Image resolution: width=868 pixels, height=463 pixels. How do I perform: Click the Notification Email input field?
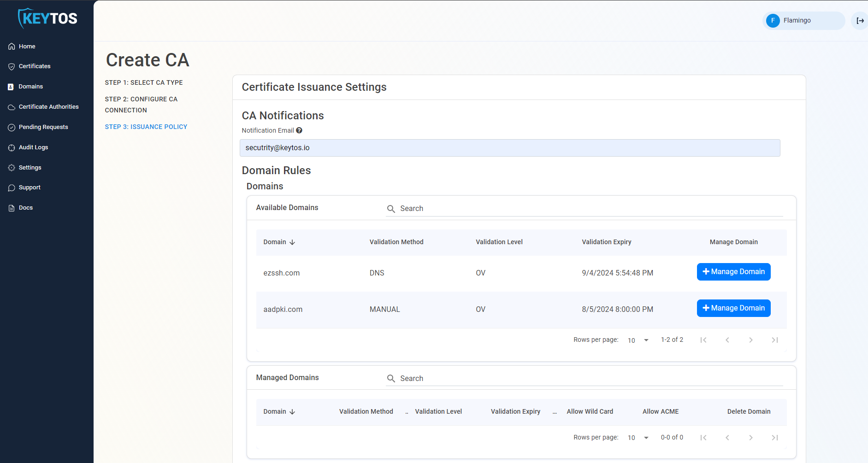510,148
